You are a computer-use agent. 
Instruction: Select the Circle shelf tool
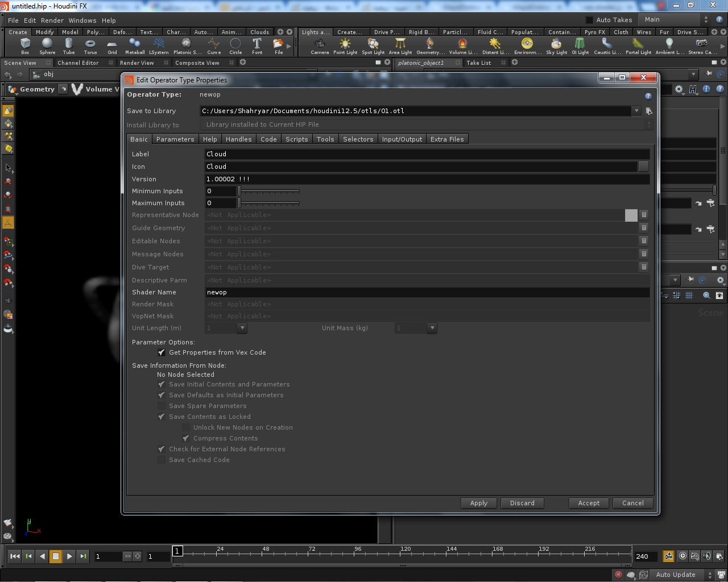coord(235,46)
